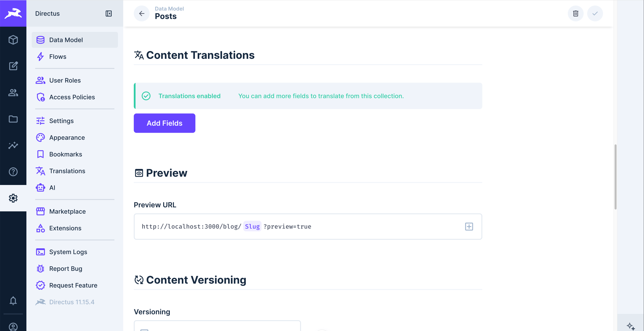Open the Help menu question mark icon
This screenshot has width=644, height=331.
tap(13, 172)
